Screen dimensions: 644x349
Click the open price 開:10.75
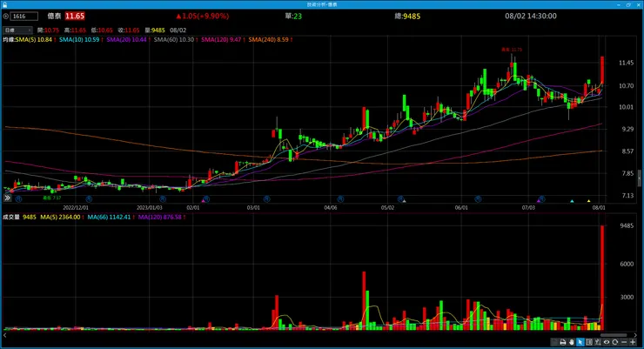[x=48, y=30]
